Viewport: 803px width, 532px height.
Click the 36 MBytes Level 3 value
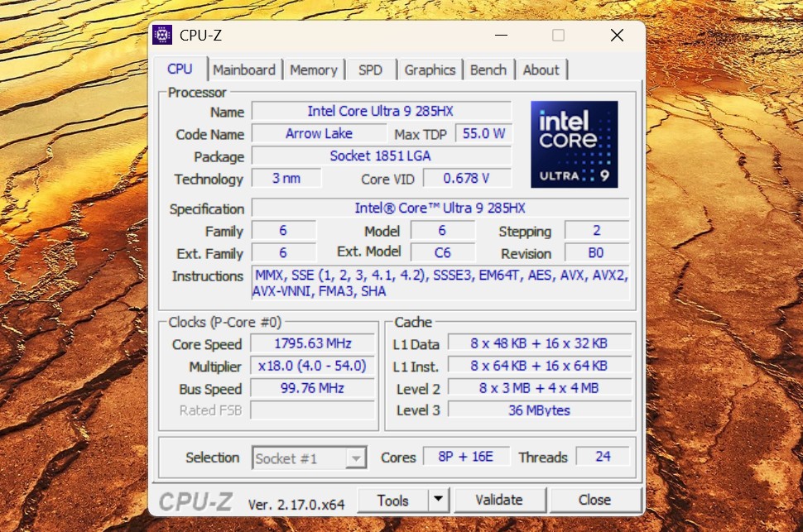(x=539, y=410)
